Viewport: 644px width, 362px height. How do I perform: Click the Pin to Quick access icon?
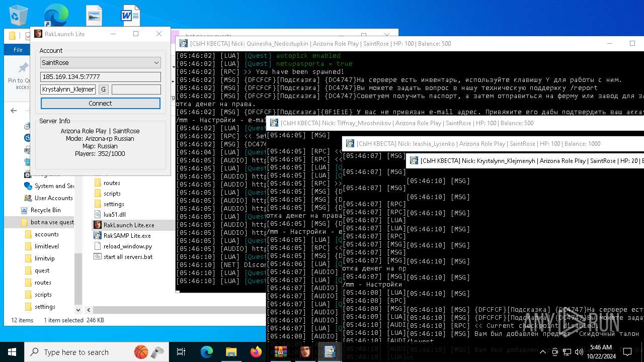(x=23, y=67)
